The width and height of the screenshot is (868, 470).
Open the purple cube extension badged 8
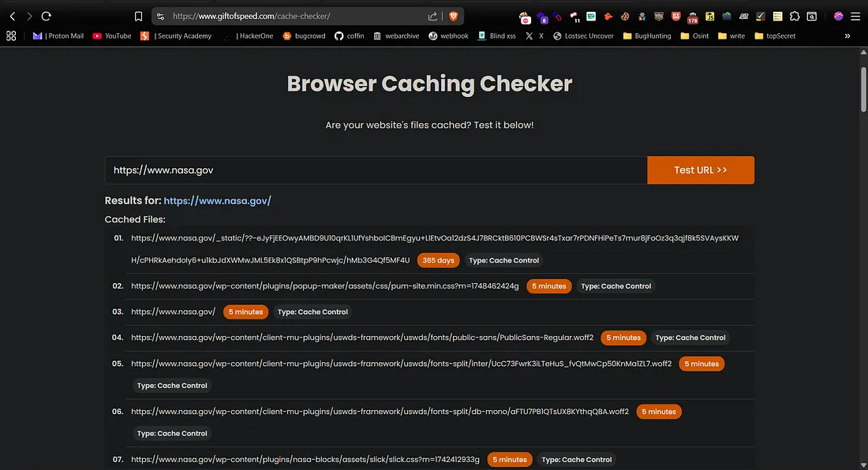coord(542,17)
